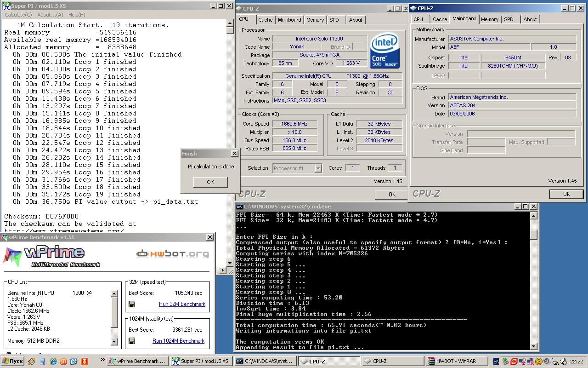
Task: Switch to HWBOT - WinRAR taskbar button
Action: 456,361
